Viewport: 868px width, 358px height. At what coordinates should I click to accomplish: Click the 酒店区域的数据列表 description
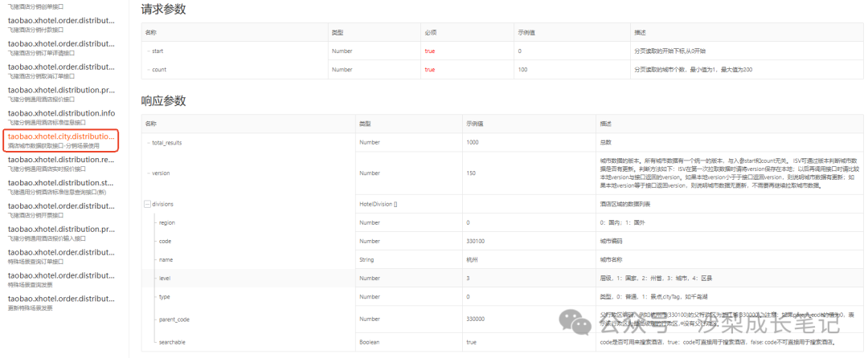point(625,204)
